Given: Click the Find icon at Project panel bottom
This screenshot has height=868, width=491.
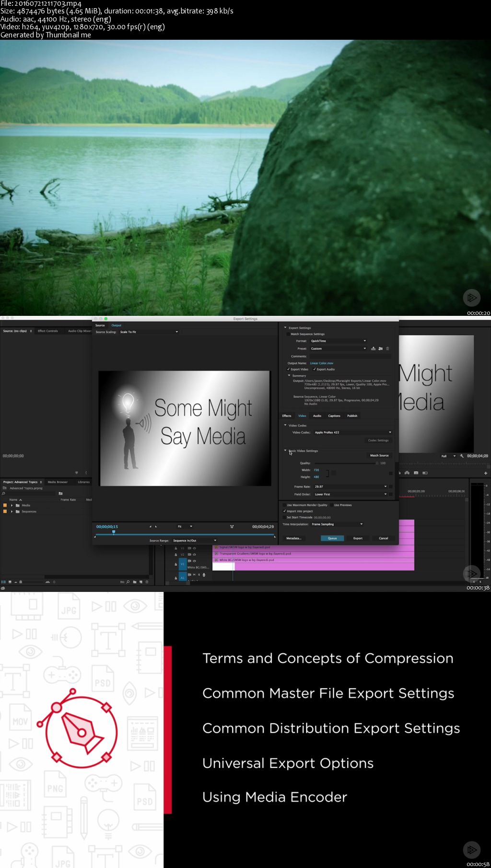Looking at the screenshot, I should click(x=128, y=582).
